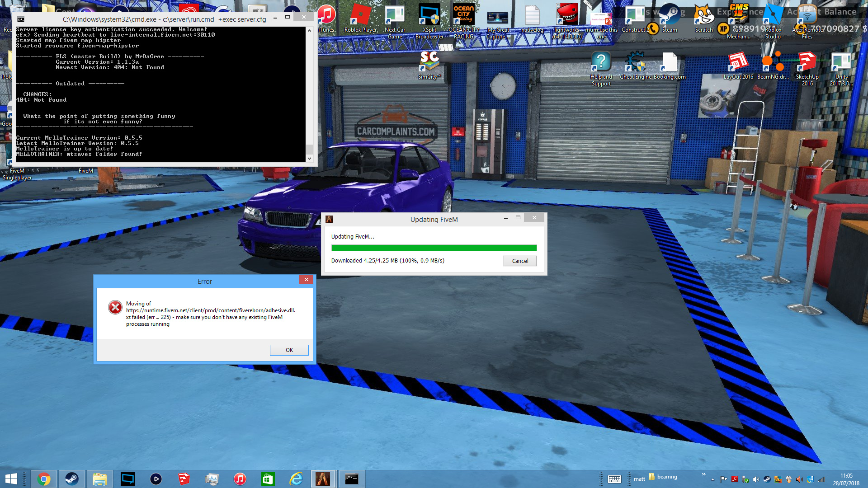The height and width of the screenshot is (488, 868).
Task: Open the Updating FiveM window title icon
Action: [329, 219]
